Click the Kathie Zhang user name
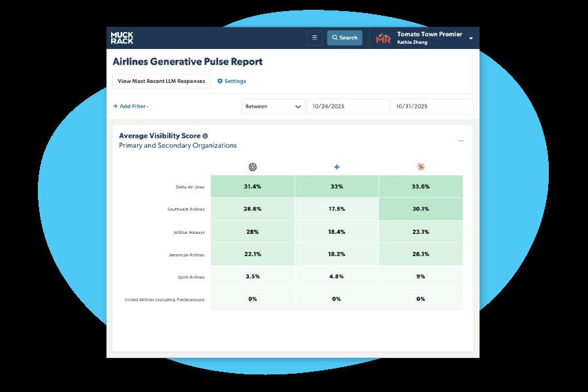The width and height of the screenshot is (588, 392). (x=412, y=42)
